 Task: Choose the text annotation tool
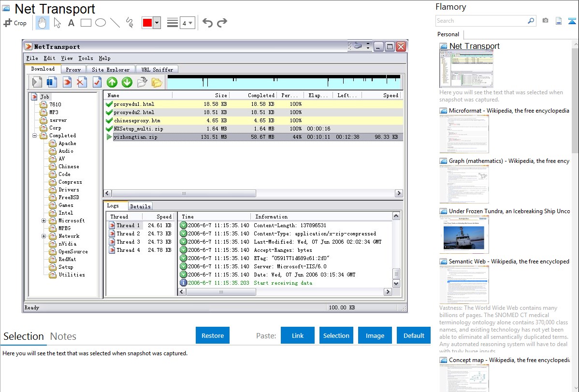point(71,23)
